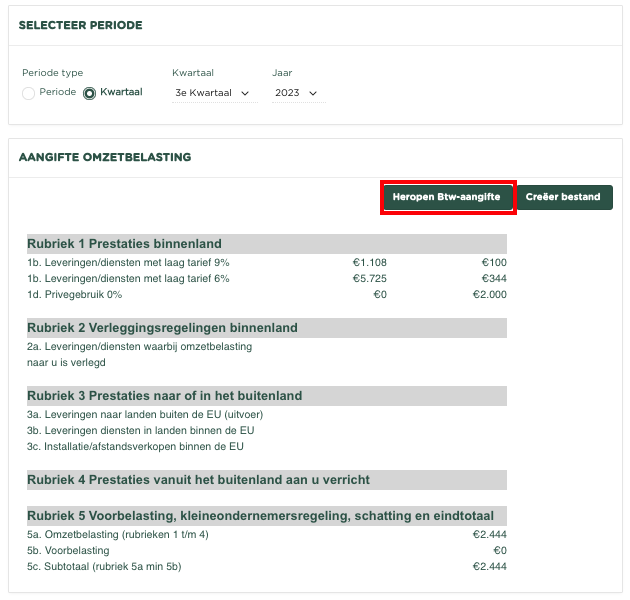Click the Rubriek 1 Prestaties binnenland header

(x=124, y=244)
